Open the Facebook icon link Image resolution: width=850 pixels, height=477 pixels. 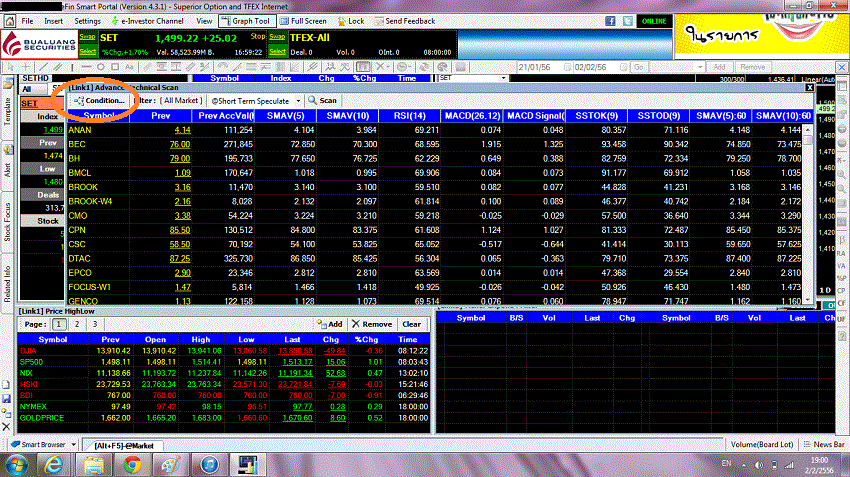pos(610,21)
